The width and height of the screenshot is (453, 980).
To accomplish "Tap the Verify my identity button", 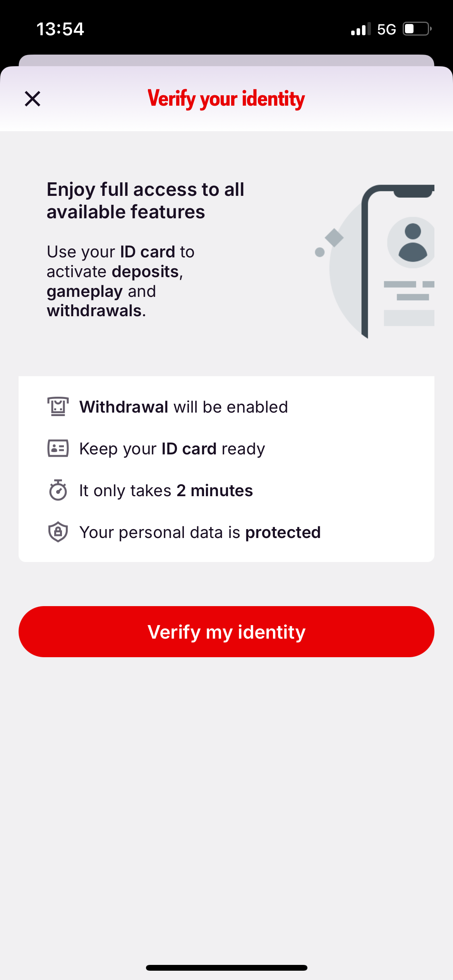I will (x=226, y=632).
